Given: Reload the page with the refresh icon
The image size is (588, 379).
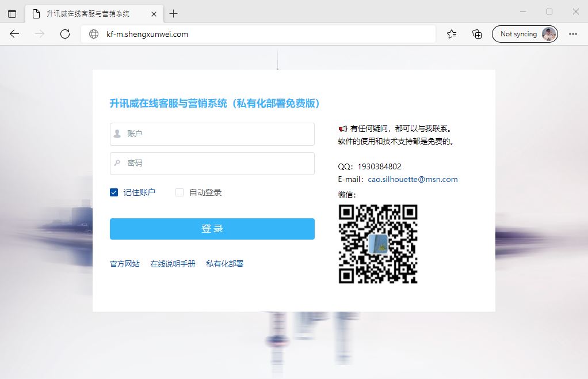Looking at the screenshot, I should tap(64, 33).
